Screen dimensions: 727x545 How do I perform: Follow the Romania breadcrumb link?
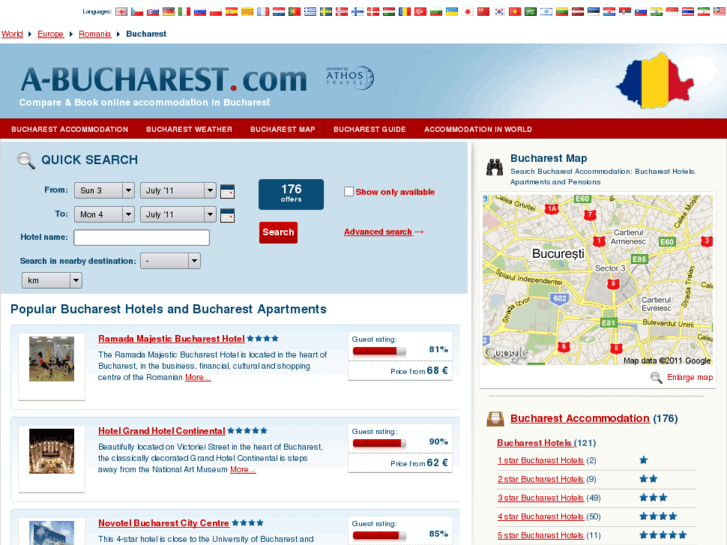(x=95, y=34)
